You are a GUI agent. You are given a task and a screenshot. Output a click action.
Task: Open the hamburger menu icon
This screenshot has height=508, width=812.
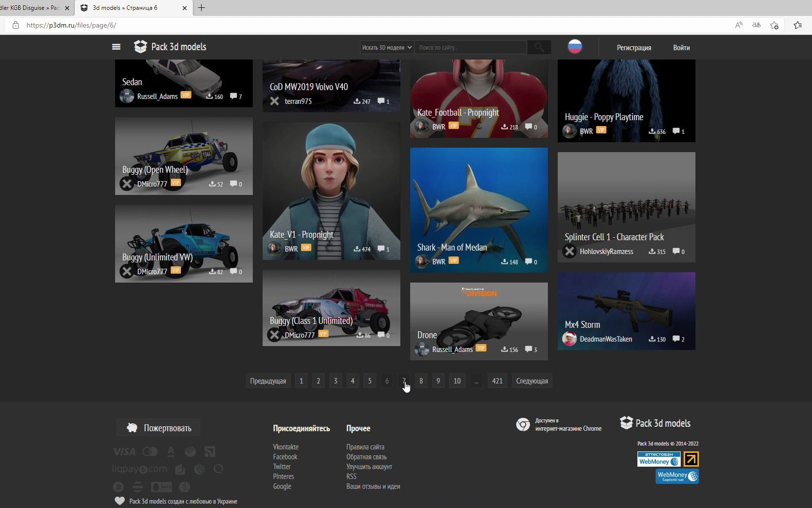point(116,47)
